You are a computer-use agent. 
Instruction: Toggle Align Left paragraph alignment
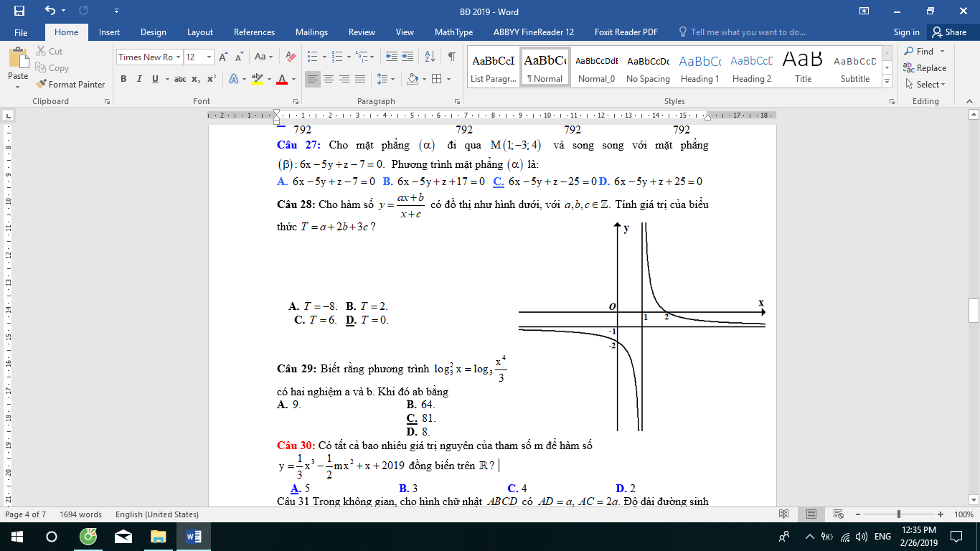pos(312,79)
